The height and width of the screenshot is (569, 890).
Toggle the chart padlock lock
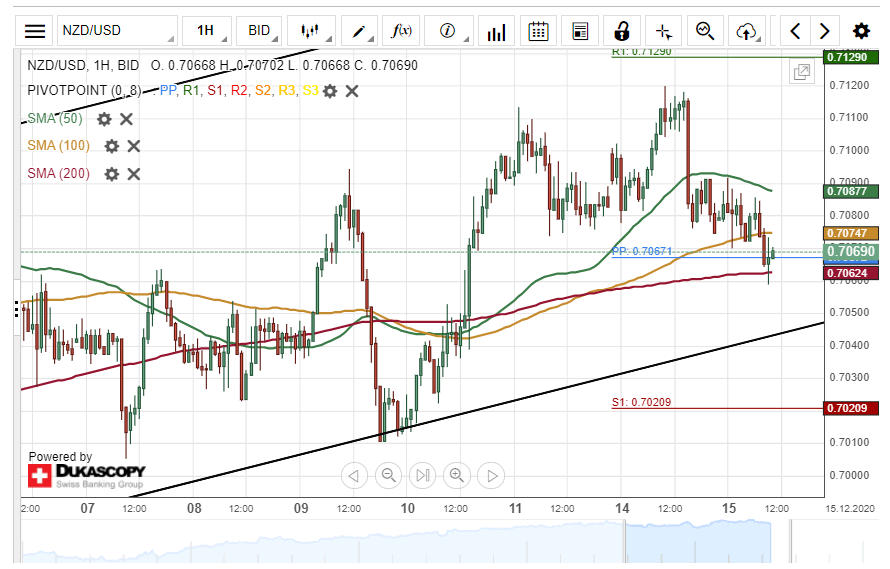click(x=621, y=31)
